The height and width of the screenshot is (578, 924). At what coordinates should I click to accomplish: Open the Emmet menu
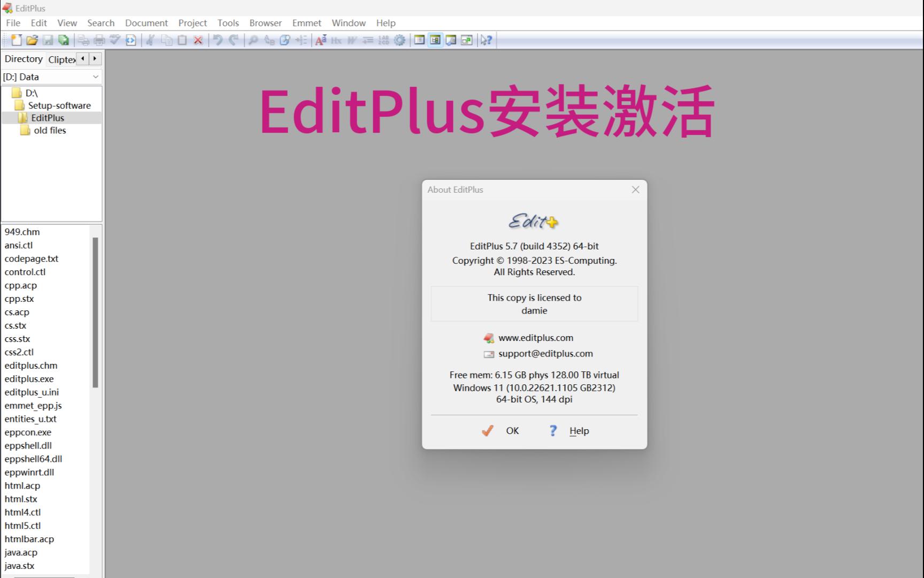click(x=307, y=23)
